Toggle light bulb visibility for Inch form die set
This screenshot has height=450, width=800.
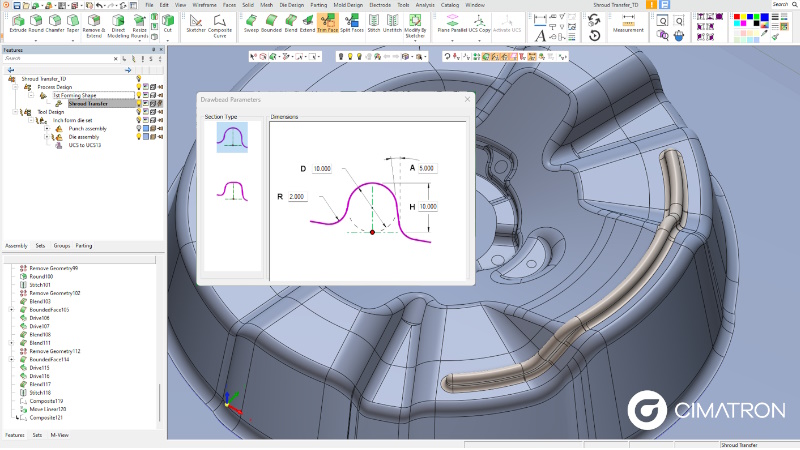138,120
